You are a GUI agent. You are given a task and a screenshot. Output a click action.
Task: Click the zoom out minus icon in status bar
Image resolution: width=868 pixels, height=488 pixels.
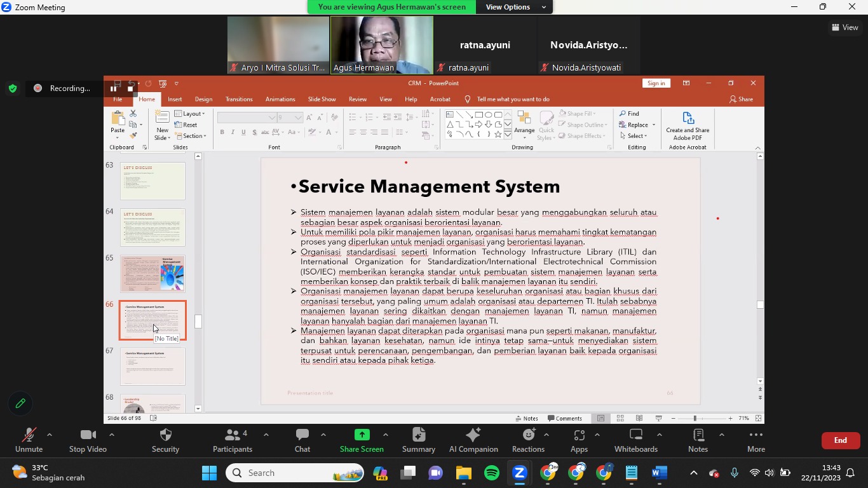[x=673, y=418]
